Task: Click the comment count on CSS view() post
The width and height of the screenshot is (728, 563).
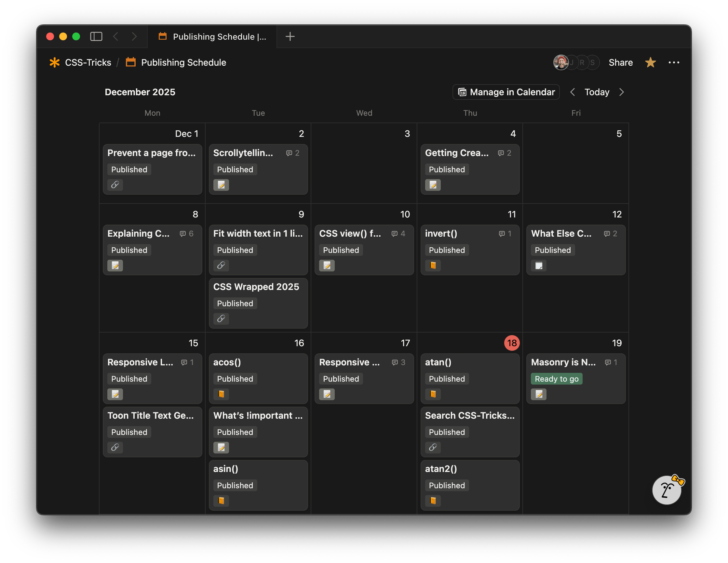Action: click(x=398, y=233)
